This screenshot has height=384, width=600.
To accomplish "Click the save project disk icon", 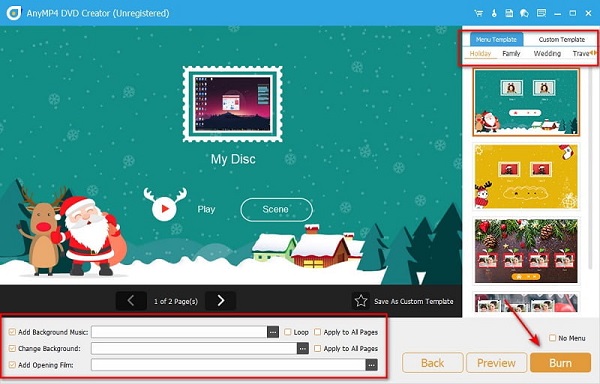I will [509, 13].
